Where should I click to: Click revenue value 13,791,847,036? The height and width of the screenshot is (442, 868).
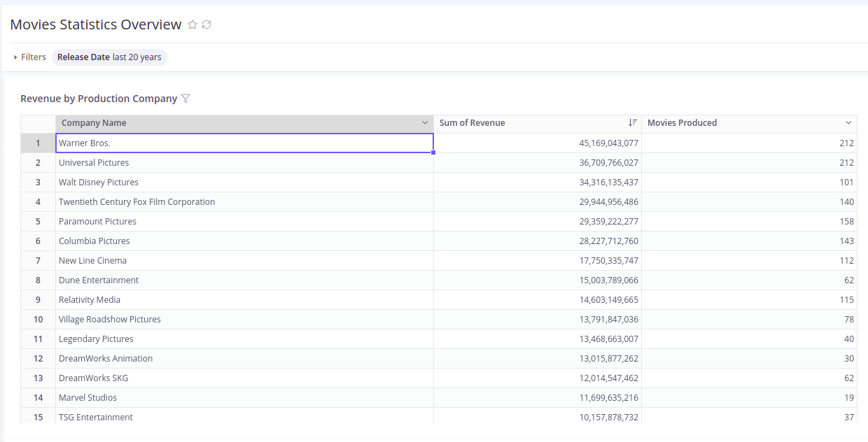[x=538, y=319]
